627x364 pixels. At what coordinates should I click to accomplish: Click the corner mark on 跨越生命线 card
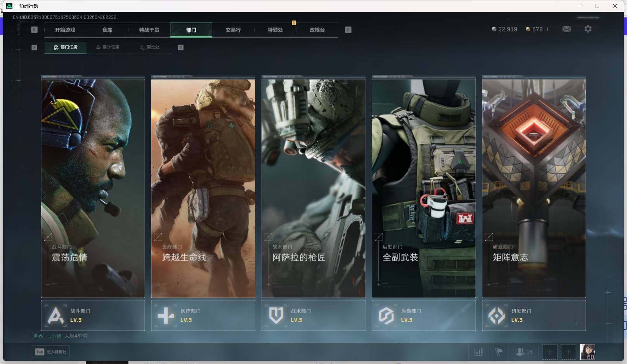tap(158, 236)
